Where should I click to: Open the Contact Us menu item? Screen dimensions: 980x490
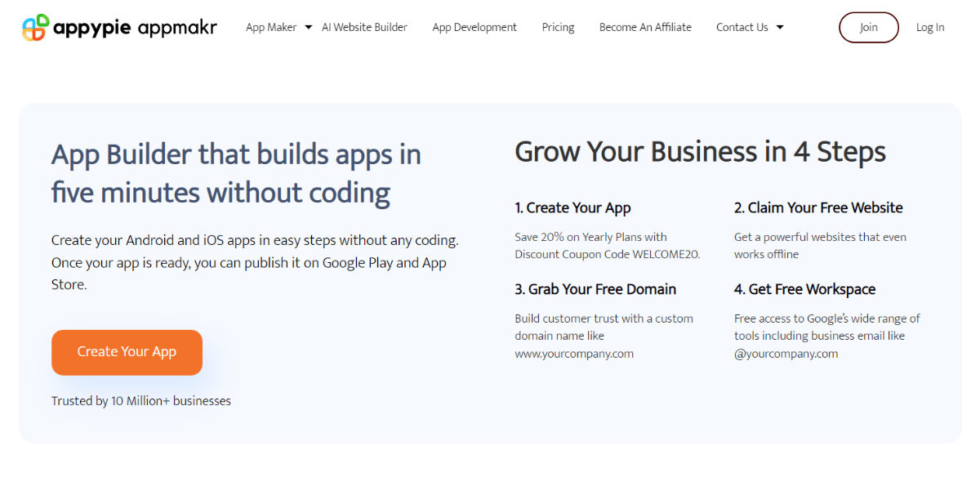point(742,27)
